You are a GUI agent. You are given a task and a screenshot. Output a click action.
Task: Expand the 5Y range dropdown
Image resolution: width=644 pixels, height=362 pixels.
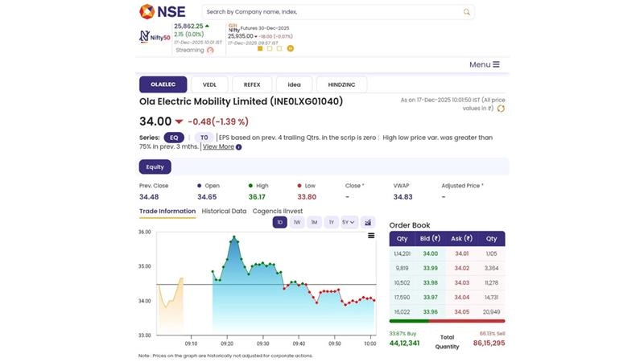click(x=349, y=222)
